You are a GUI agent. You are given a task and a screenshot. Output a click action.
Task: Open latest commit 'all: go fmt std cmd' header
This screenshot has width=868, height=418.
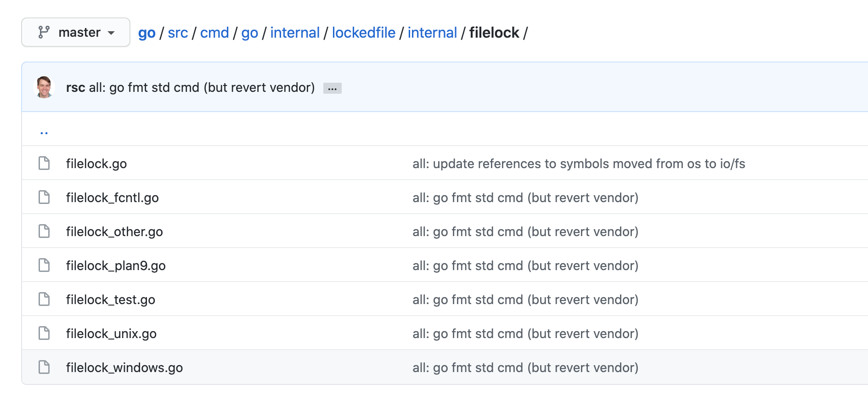pos(202,87)
